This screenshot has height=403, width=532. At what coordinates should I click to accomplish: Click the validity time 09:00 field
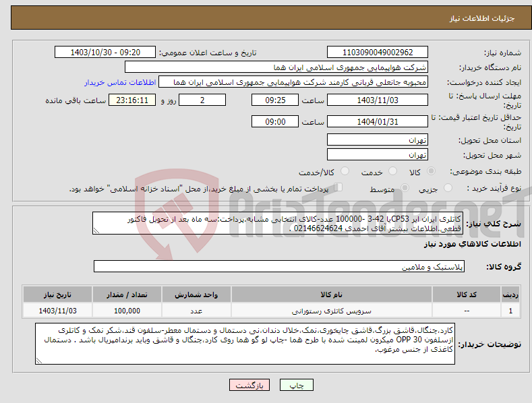275,121
